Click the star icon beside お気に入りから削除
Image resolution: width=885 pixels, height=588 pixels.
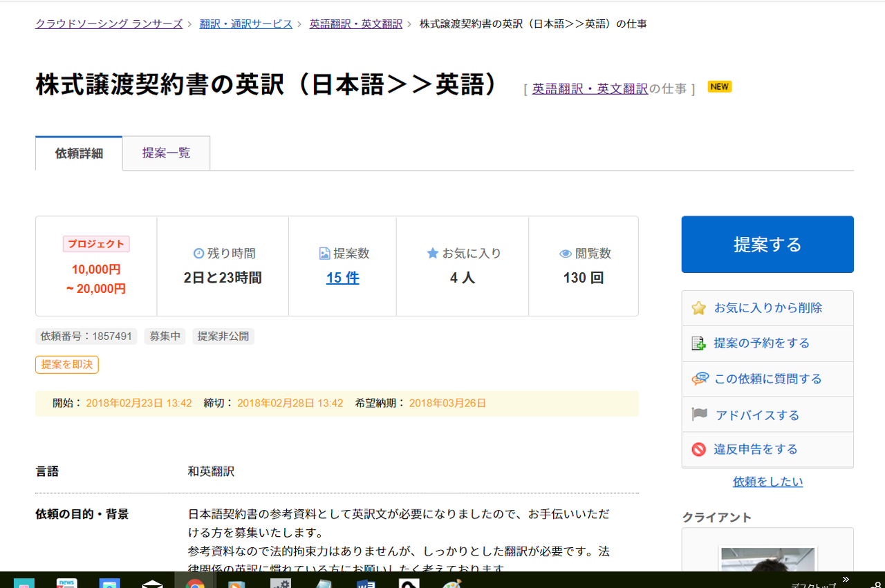[698, 307]
